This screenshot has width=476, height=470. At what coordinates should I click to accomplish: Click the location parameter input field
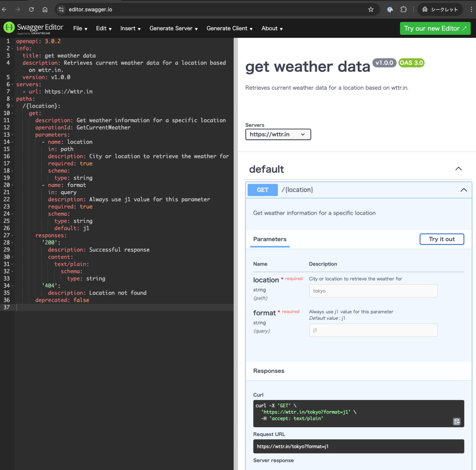[373, 291]
